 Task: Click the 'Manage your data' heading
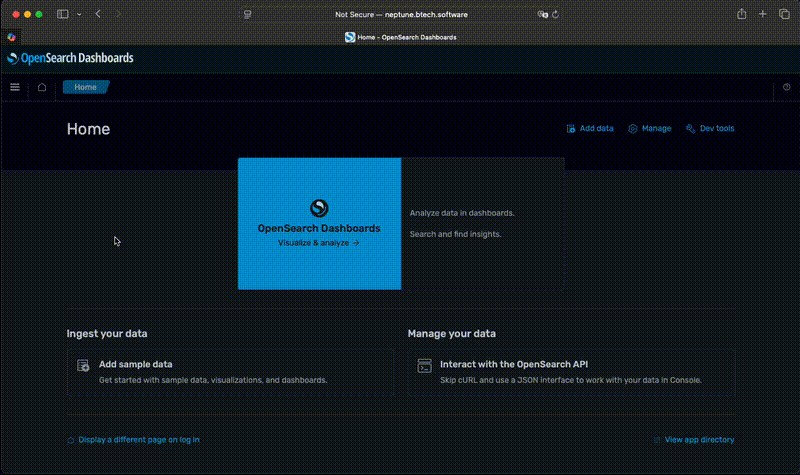click(452, 334)
